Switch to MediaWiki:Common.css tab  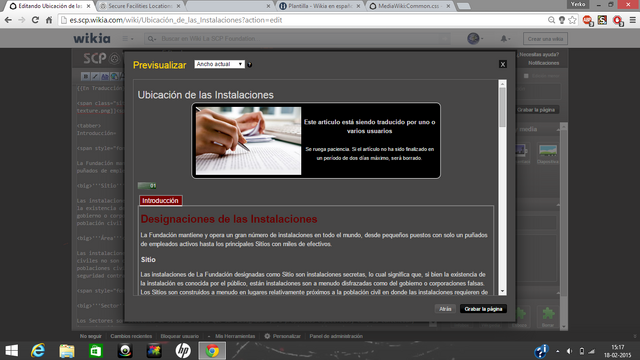(x=410, y=6)
